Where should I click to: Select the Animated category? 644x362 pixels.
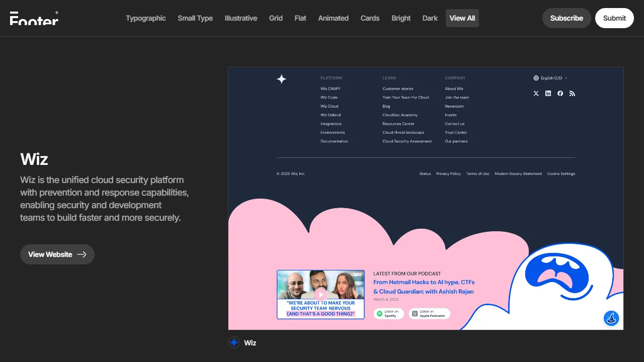333,18
